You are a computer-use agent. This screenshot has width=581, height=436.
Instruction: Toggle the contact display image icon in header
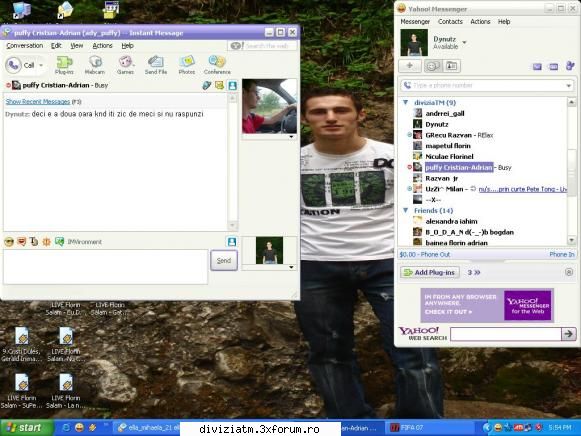pyautogui.click(x=232, y=86)
